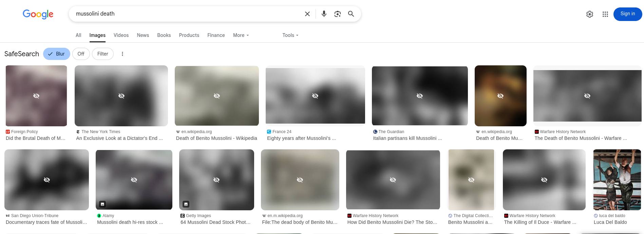The width and height of the screenshot is (644, 234).
Task: Reveal blurred New York Times image
Action: 121,96
